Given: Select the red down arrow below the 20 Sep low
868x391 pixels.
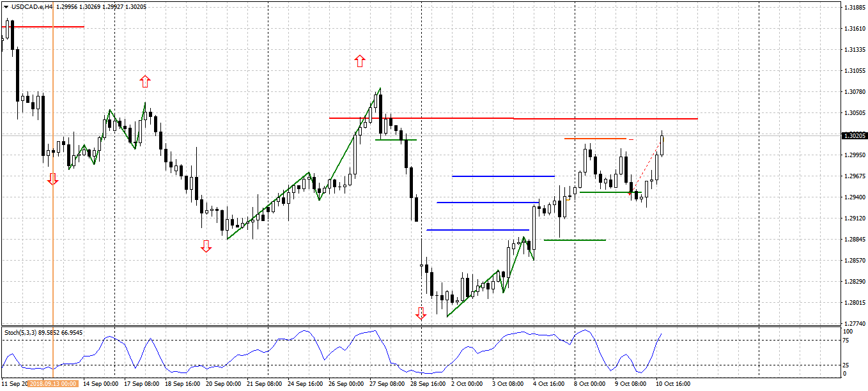Looking at the screenshot, I should [x=206, y=246].
